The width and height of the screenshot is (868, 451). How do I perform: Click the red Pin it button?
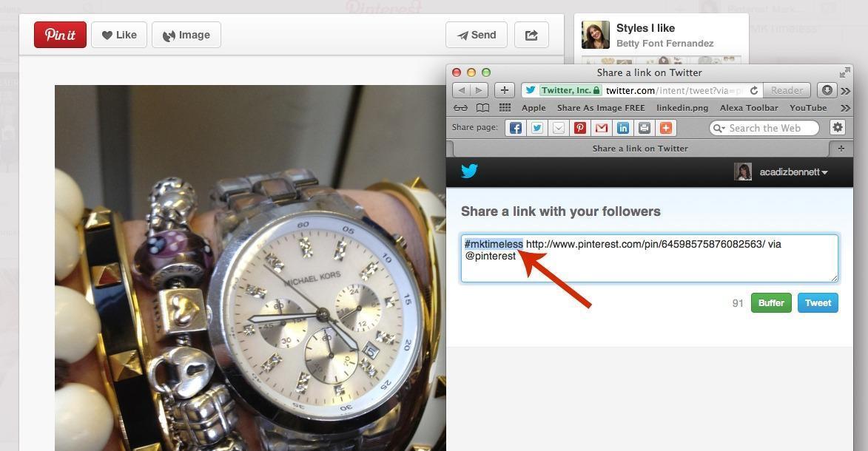(61, 35)
